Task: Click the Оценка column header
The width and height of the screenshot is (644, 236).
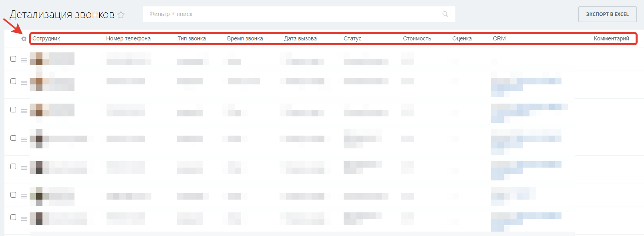Action: [462, 38]
